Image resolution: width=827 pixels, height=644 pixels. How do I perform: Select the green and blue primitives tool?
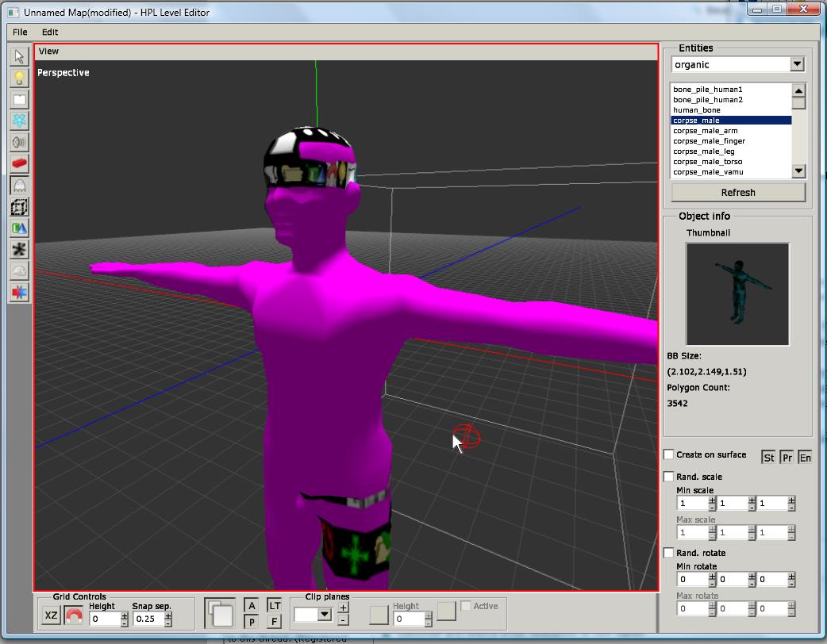pos(19,228)
